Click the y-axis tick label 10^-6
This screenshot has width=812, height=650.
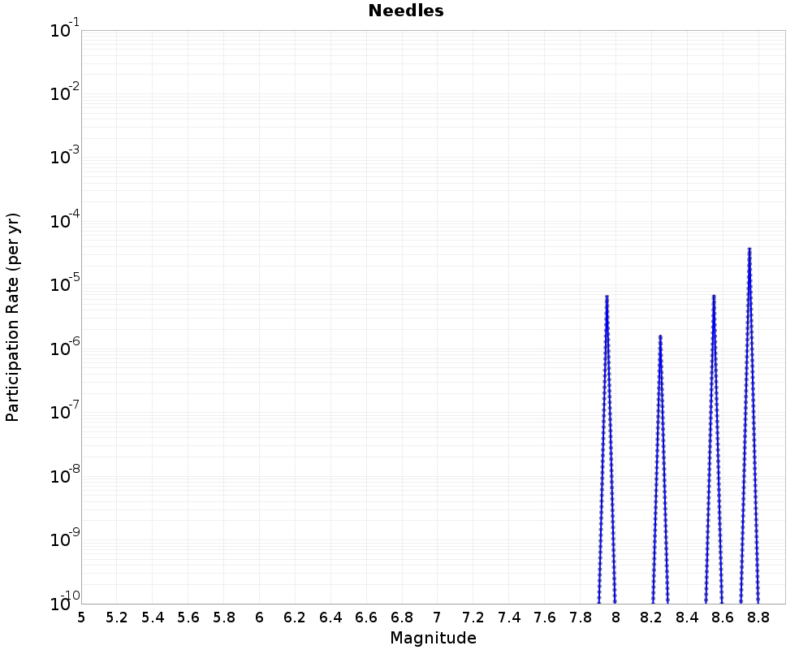point(65,347)
